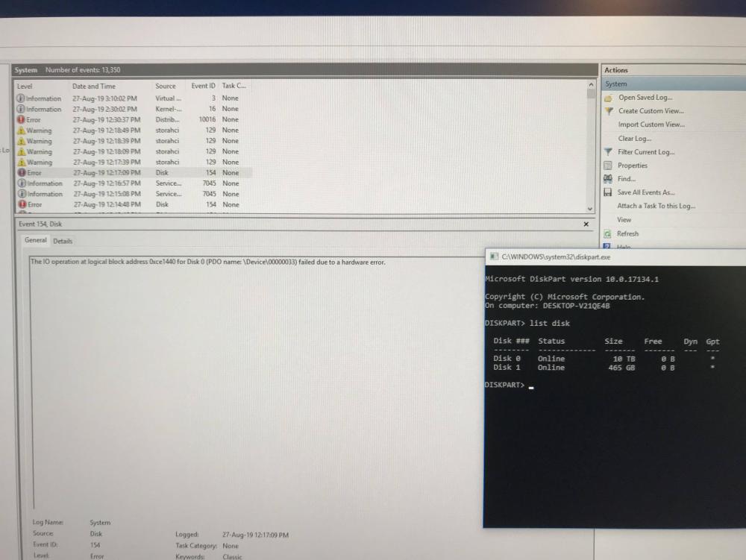Click info icon of 3:10:02 PM event
Screen dimensions: 746x560
pyautogui.click(x=20, y=98)
